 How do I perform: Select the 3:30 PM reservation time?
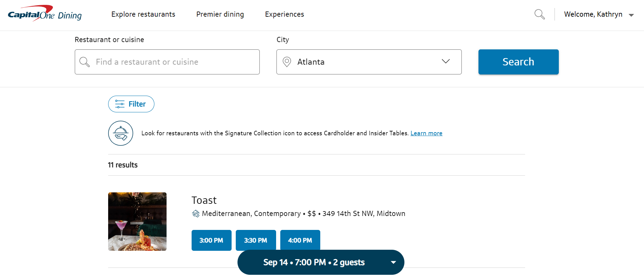tap(256, 240)
